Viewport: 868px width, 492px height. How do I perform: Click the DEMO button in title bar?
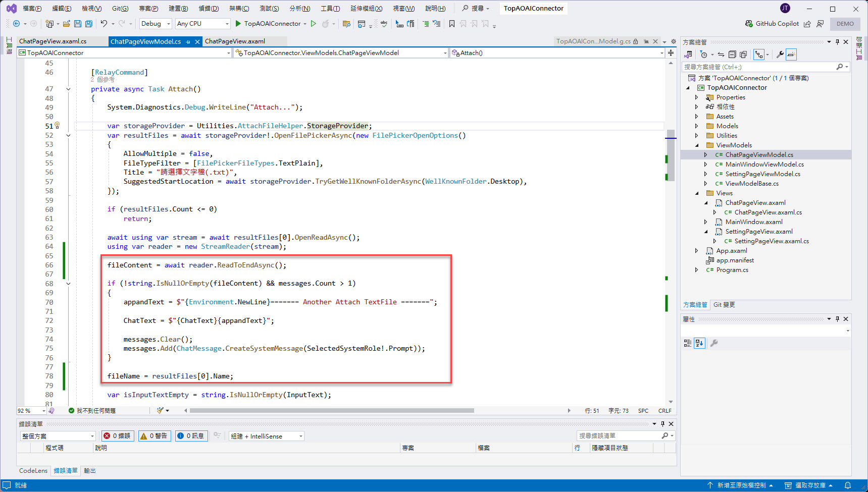tap(845, 24)
